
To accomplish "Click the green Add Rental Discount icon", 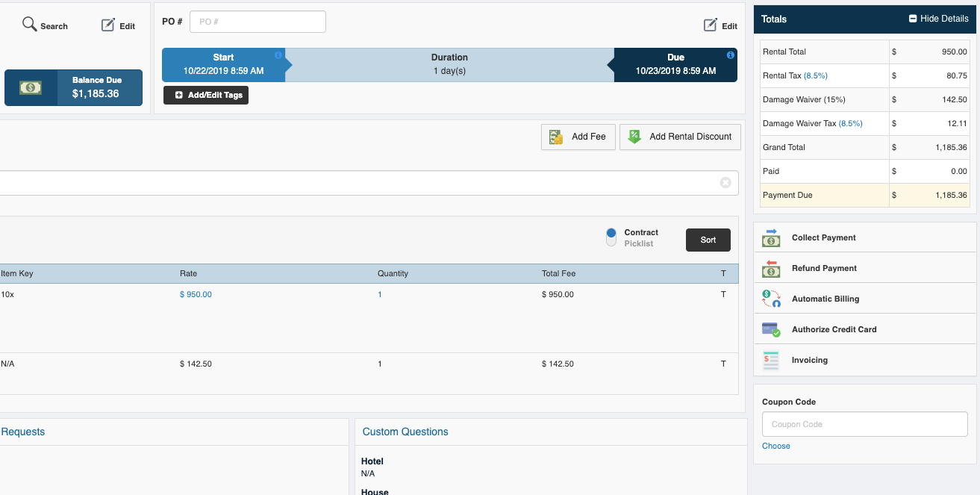I will pyautogui.click(x=634, y=137).
